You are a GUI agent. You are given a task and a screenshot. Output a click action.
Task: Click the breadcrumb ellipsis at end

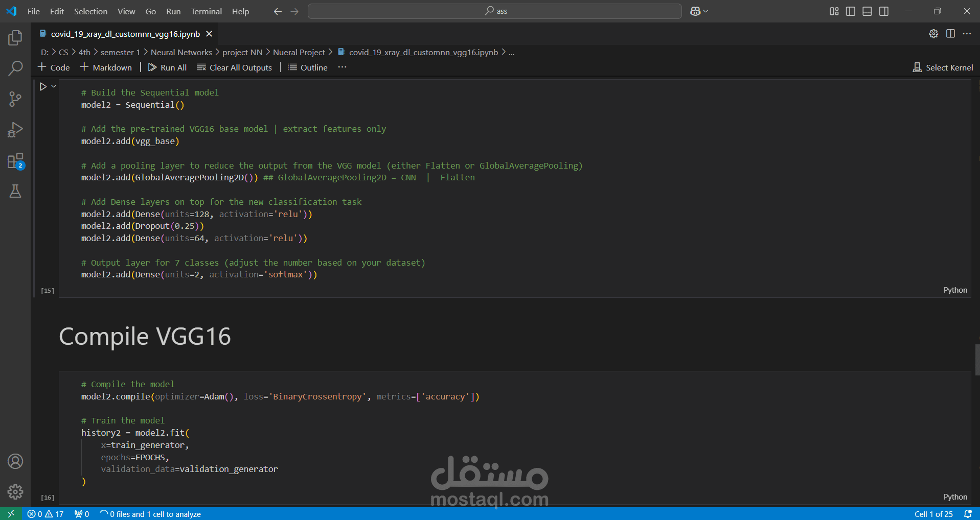[x=512, y=52]
